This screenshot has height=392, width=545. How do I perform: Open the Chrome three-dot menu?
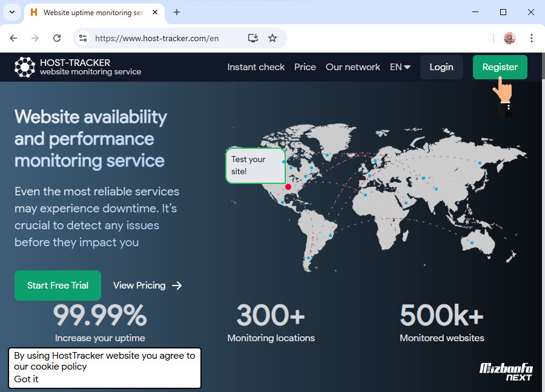coord(532,38)
